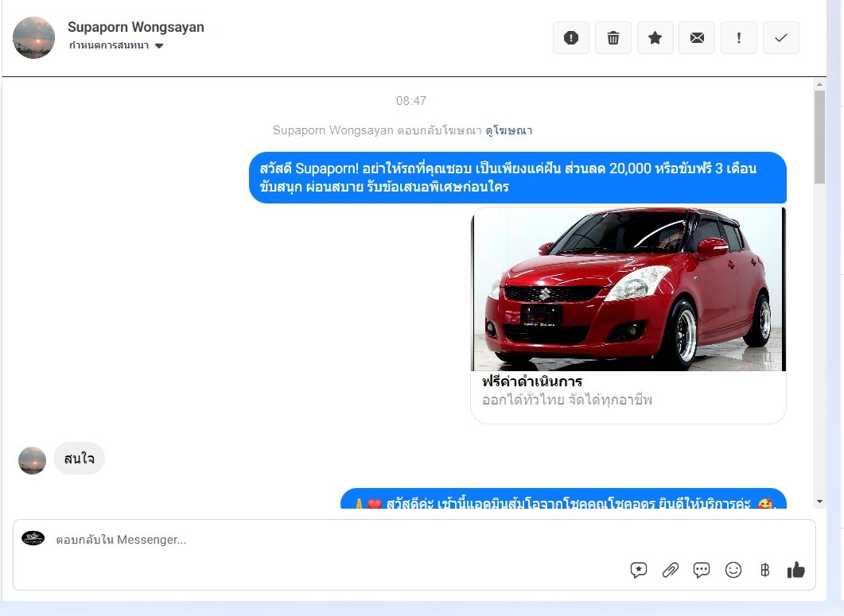Open the saved replies star bubble icon

(639, 570)
